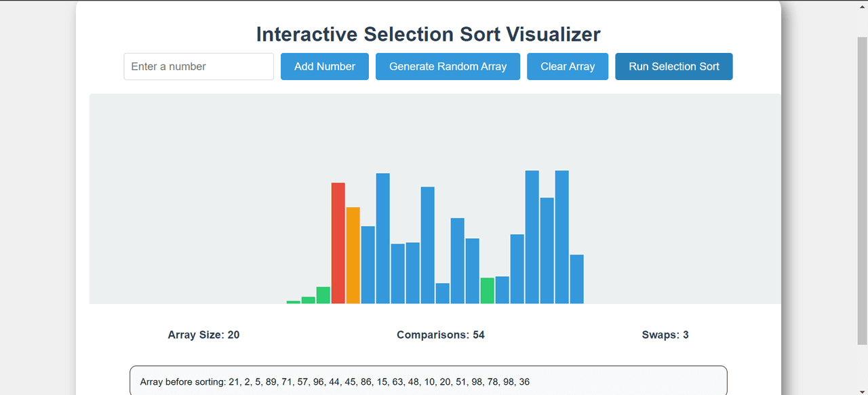
Task: Select the lone green bar among blue bars
Action: point(487,290)
